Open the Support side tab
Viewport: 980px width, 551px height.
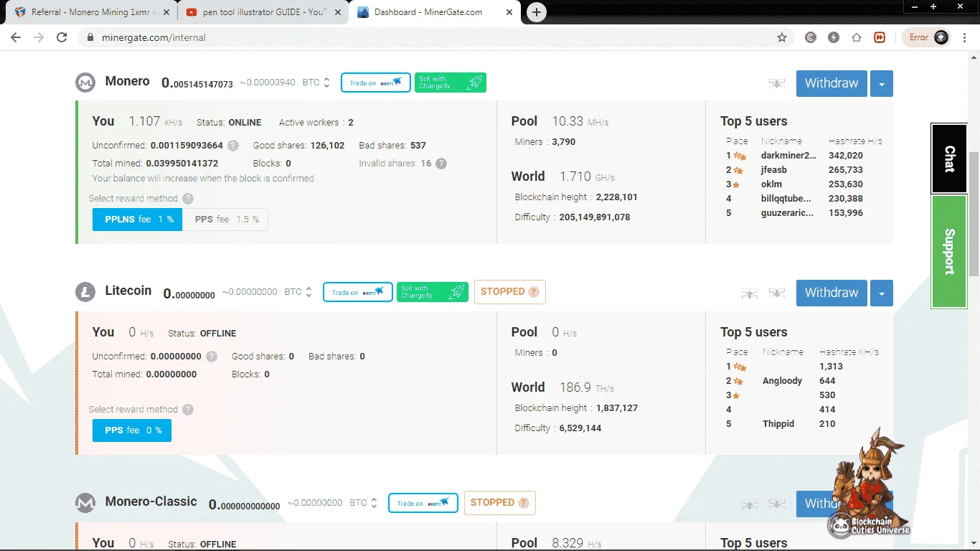tap(949, 251)
